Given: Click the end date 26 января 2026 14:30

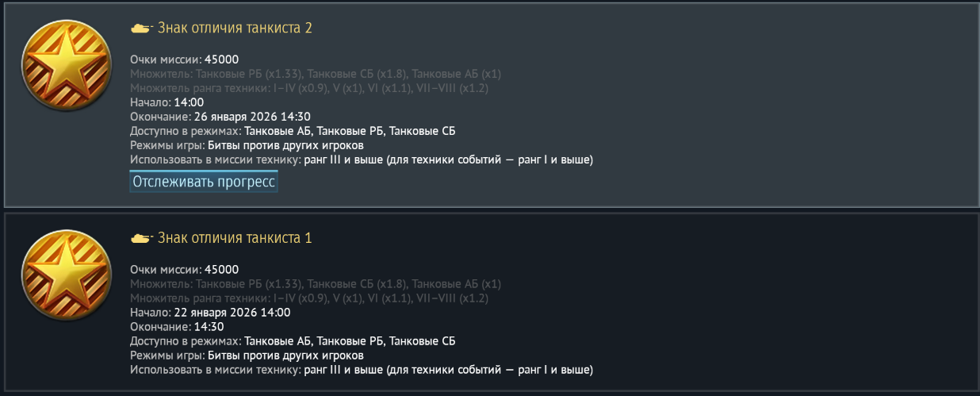Looking at the screenshot, I should pos(252,117).
